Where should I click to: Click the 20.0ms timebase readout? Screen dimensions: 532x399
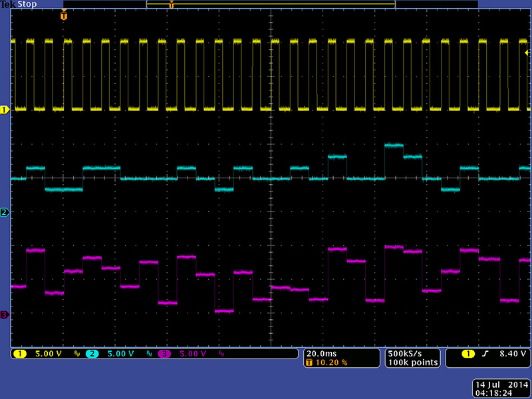(x=322, y=354)
